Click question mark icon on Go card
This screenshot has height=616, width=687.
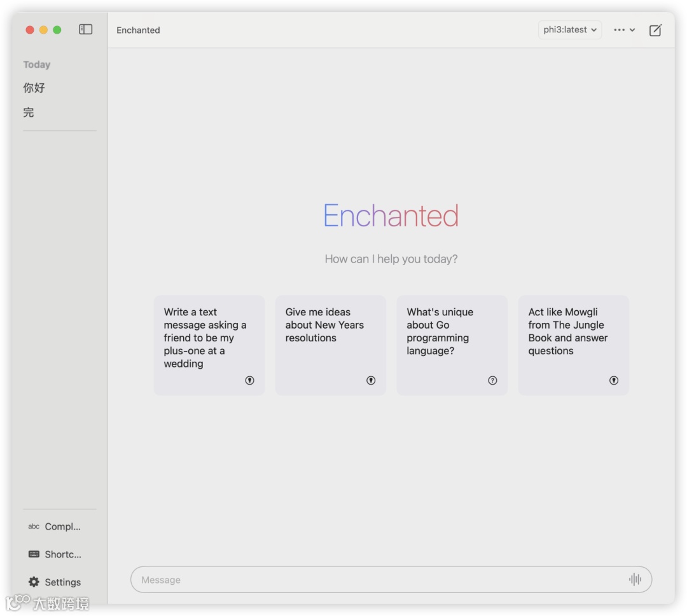(492, 380)
